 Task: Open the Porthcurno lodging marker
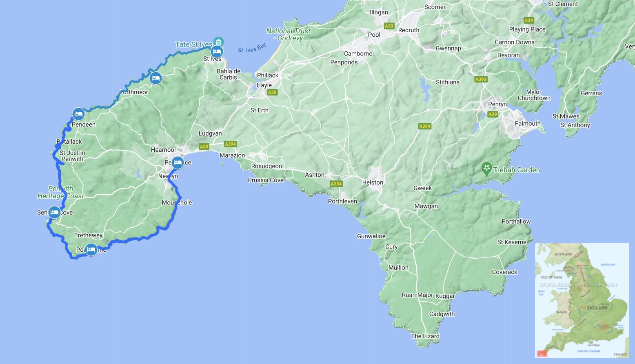pos(91,249)
